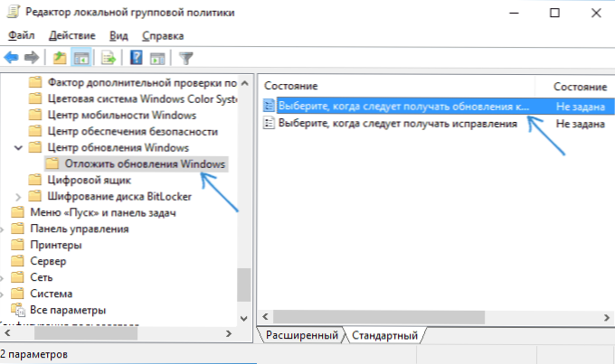Open Help via the question mark icon
The image size is (615, 364).
pyautogui.click(x=136, y=58)
